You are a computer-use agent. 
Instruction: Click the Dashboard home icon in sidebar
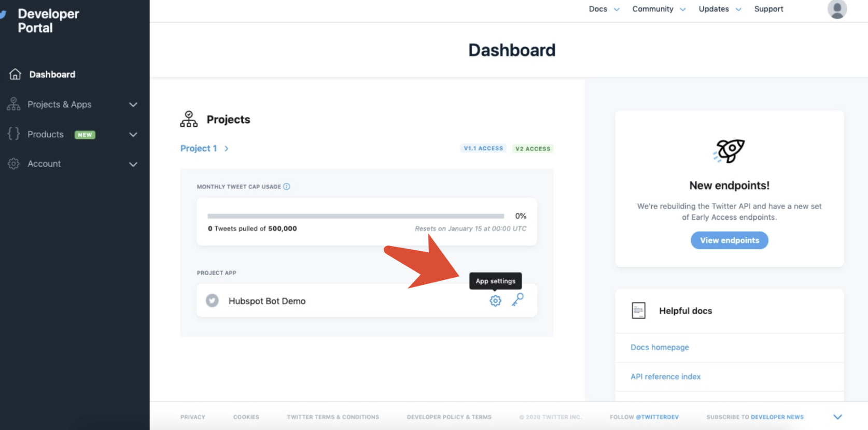pos(15,74)
